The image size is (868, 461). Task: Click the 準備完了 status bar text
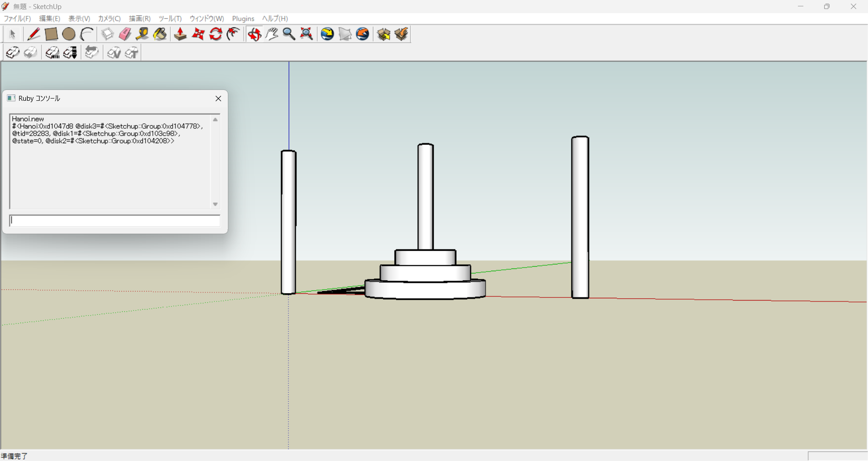click(14, 456)
